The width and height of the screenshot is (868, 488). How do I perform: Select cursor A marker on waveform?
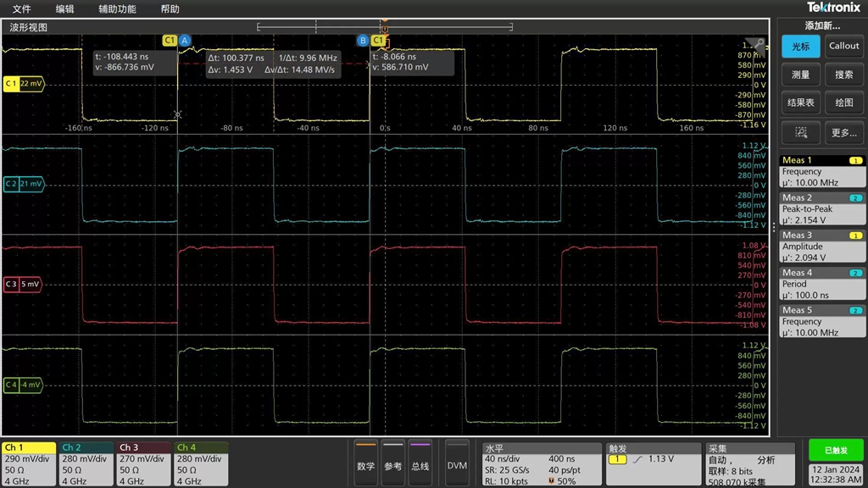point(185,40)
